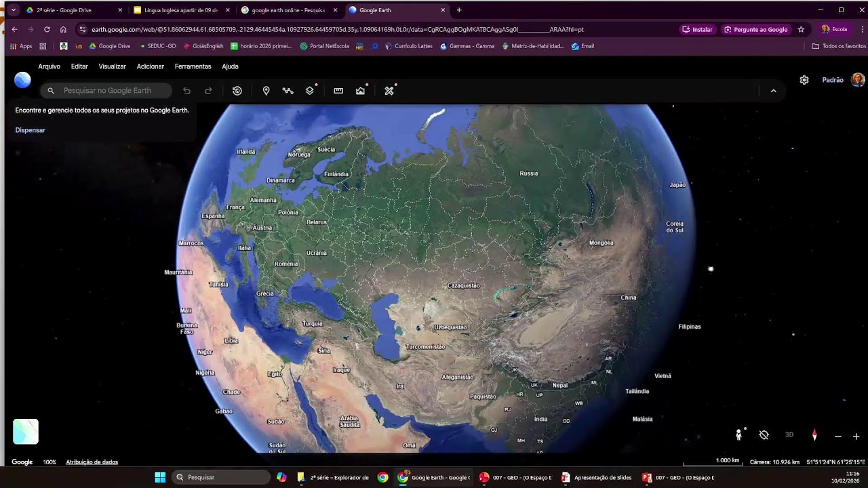Open the SEDUC-GO bookmark
The height and width of the screenshot is (488, 868).
(x=157, y=46)
